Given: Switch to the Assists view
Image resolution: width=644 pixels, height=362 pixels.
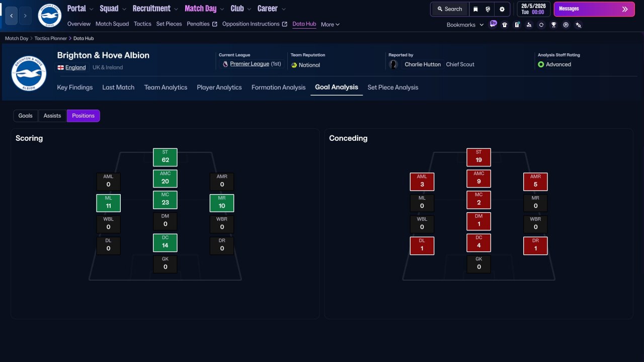Looking at the screenshot, I should (52, 116).
